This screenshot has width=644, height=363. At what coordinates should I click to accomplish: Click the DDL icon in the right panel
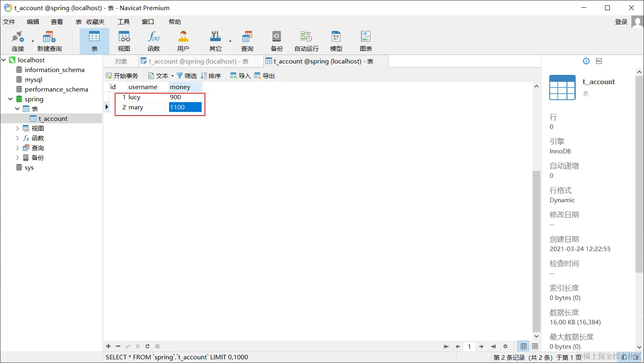[599, 61]
